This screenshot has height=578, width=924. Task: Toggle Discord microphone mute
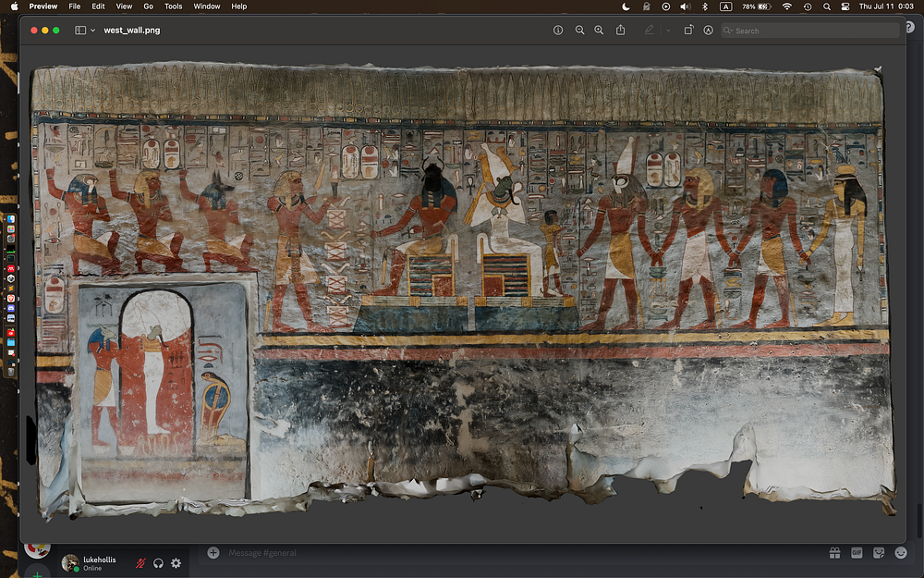pos(141,563)
